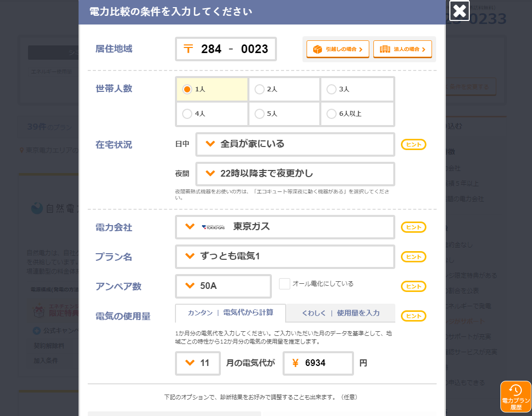Open the 50A amperage dropdown
This screenshot has width=532, height=416.
(223, 286)
